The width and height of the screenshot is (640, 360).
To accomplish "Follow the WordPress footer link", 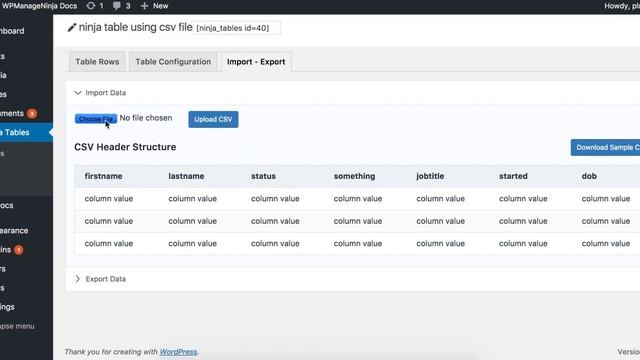I will click(x=178, y=351).
